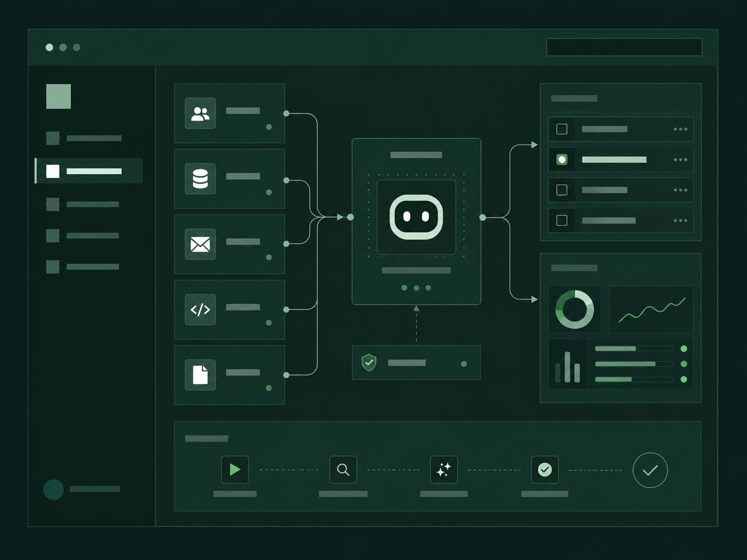Click the first window control dot
The image size is (747, 560).
pyautogui.click(x=50, y=47)
